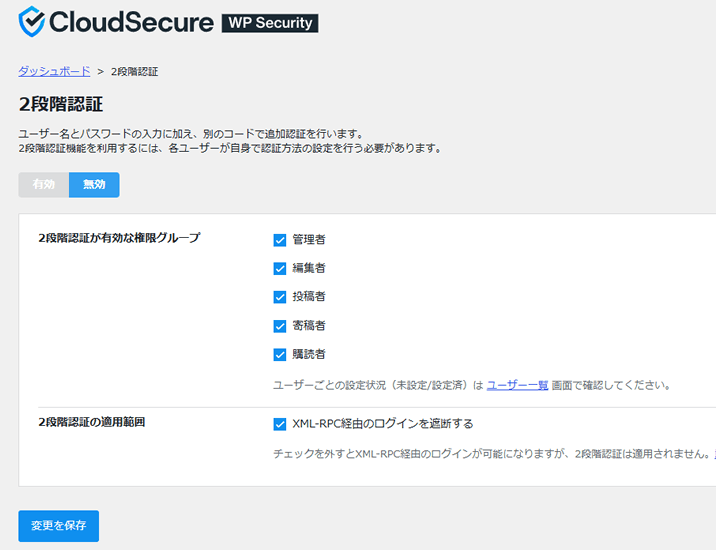Viewport: 716px width, 551px height.
Task: Click the 投稿者 label text
Action: (309, 297)
